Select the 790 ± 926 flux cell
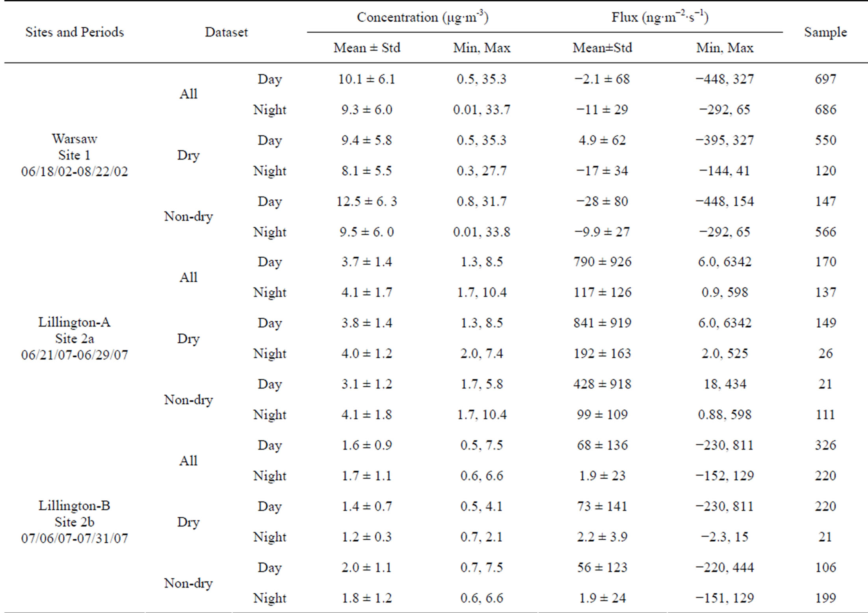 pos(602,262)
